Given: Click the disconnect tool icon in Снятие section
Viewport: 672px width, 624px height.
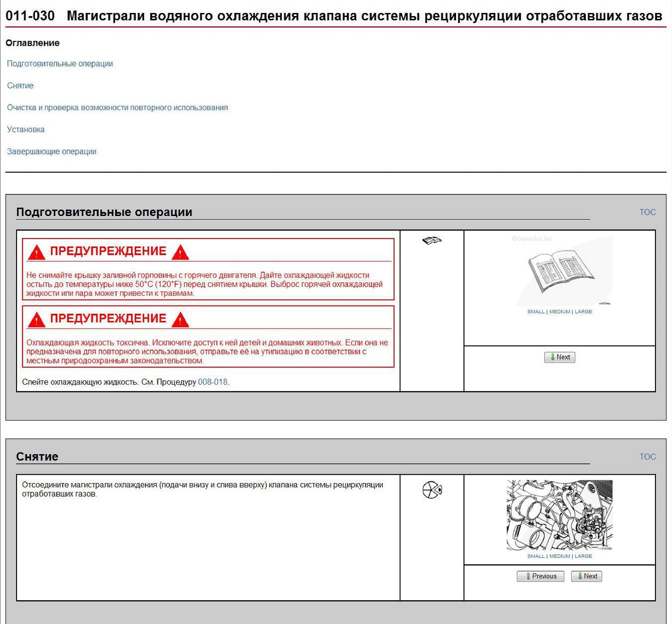Looking at the screenshot, I should click(x=432, y=490).
